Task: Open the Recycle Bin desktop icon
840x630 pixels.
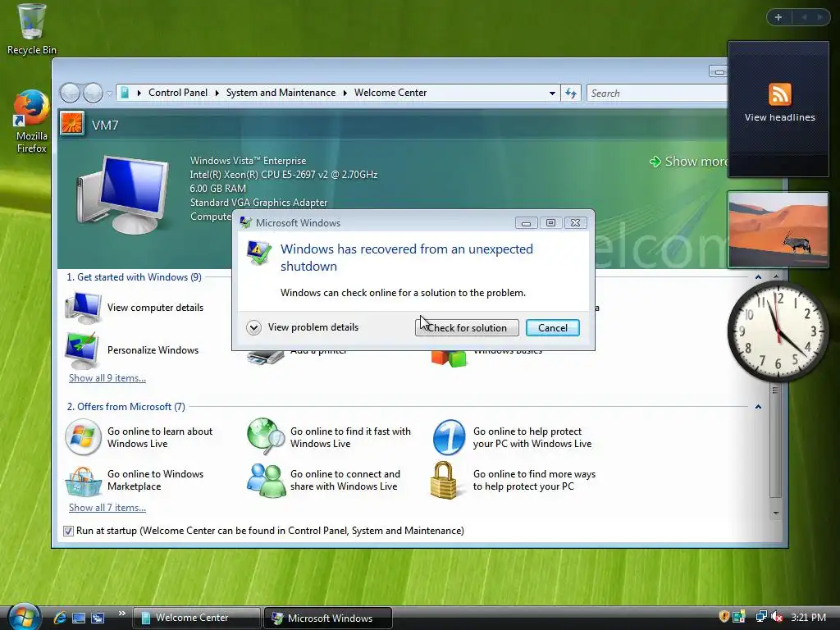Action: pos(31,30)
